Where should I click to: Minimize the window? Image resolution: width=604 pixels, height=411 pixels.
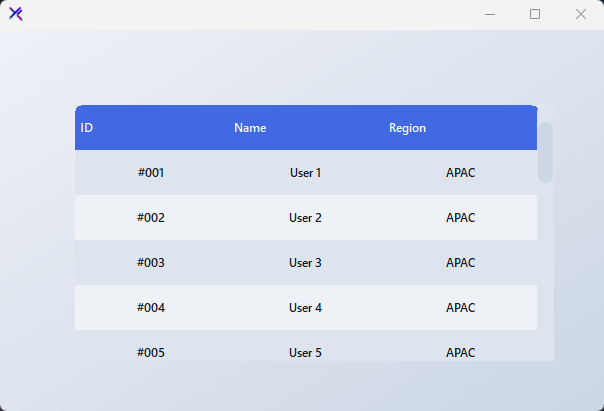point(490,14)
